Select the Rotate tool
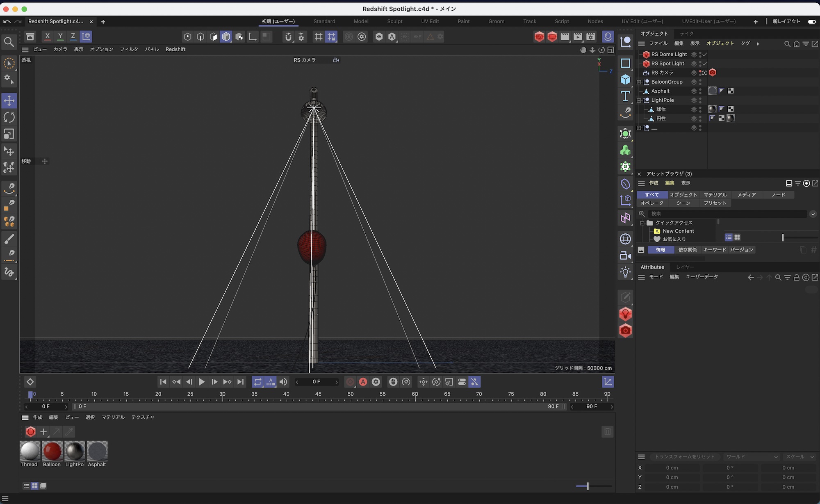This screenshot has height=504, width=820. click(9, 117)
